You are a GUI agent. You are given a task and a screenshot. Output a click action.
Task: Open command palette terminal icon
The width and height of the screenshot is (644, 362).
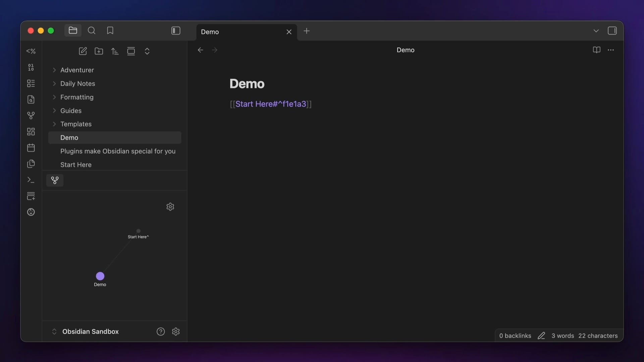point(31,180)
